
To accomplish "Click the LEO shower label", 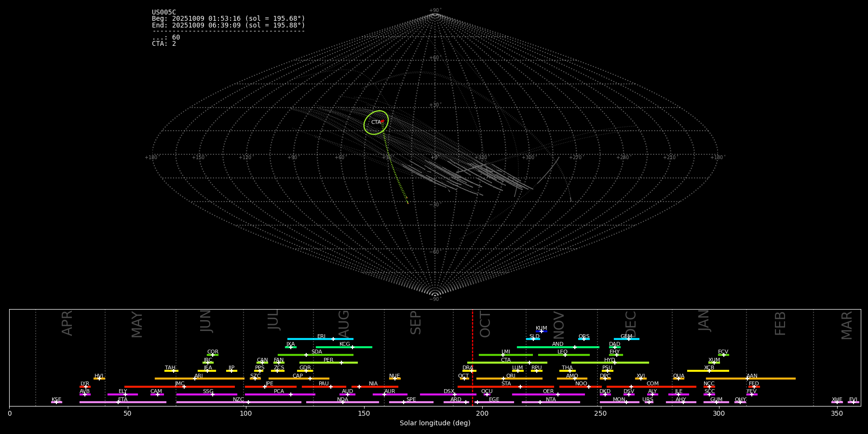I will [563, 352].
